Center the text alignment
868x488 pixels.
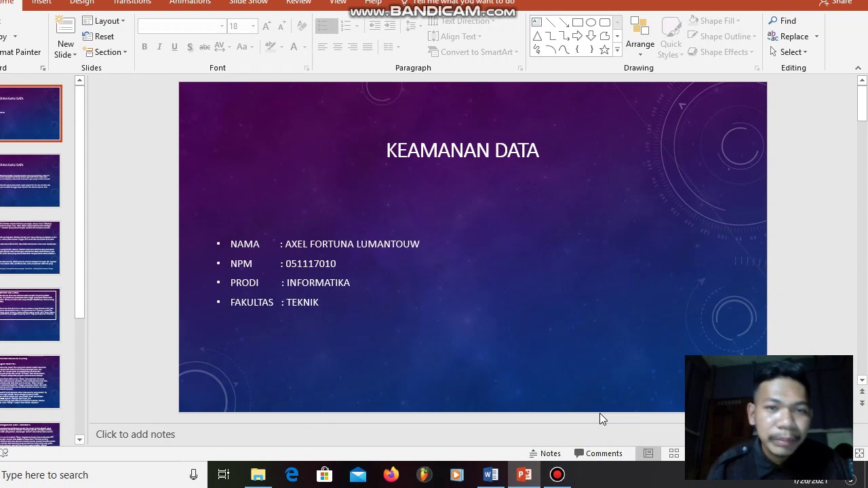coord(337,47)
